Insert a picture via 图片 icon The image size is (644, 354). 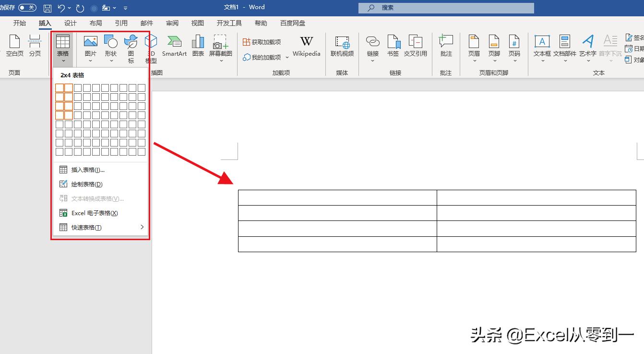point(90,47)
